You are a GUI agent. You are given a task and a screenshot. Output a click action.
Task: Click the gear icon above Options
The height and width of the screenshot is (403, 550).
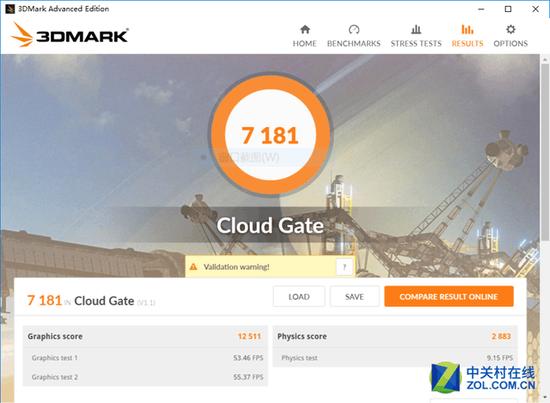(x=511, y=29)
